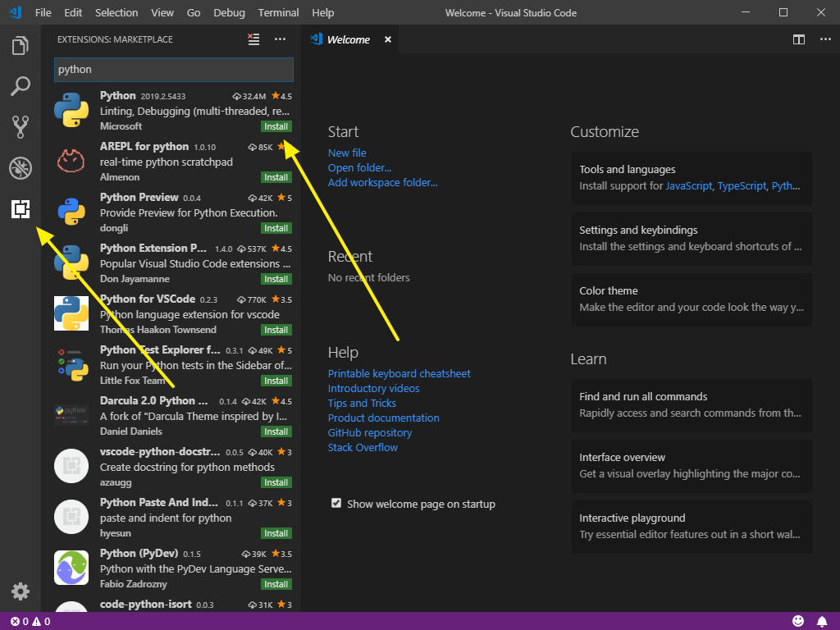
Task: Click the feedback smiley in status bar
Action: pyautogui.click(x=798, y=622)
